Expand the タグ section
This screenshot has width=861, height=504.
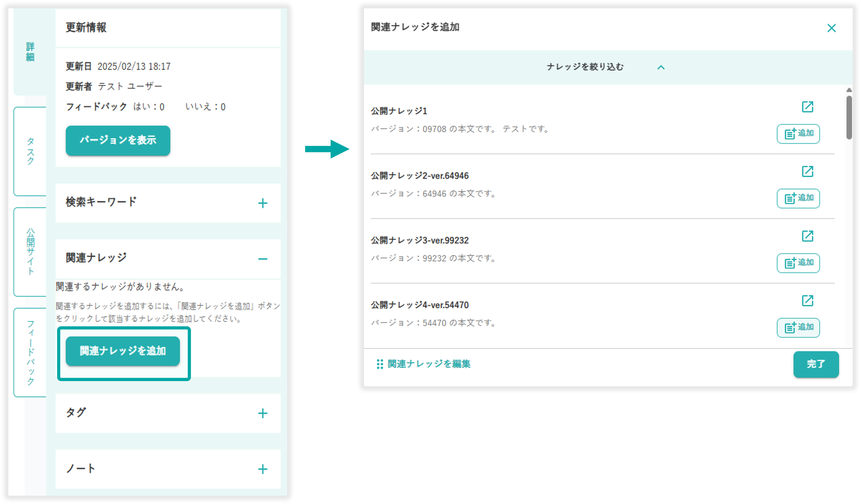point(262,413)
